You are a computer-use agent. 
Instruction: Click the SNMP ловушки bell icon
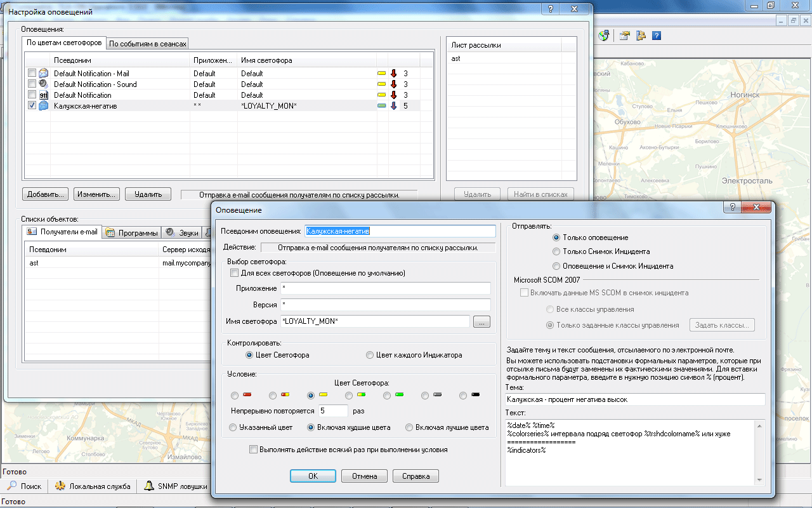click(149, 486)
